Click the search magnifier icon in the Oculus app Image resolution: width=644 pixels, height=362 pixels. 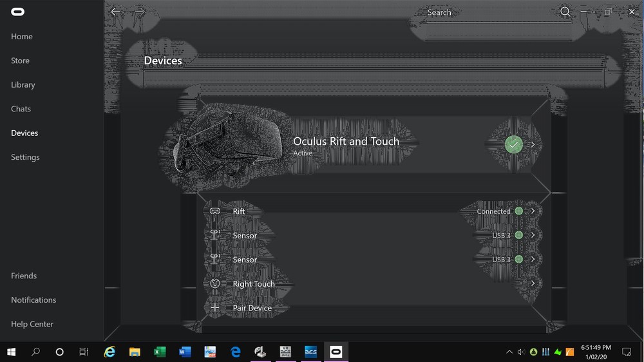pyautogui.click(x=565, y=12)
